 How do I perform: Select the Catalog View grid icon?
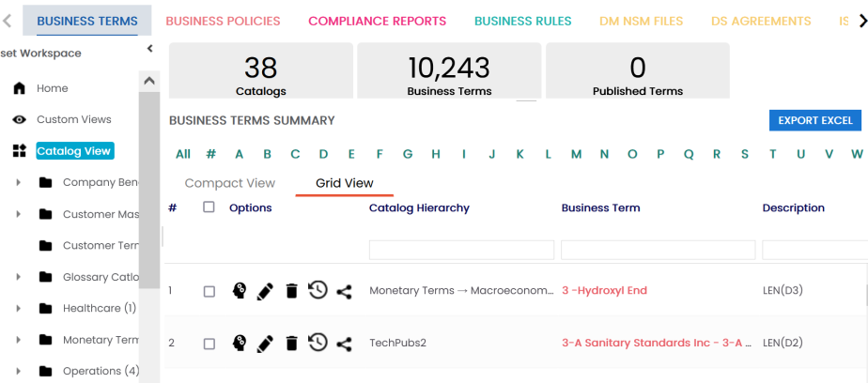19,151
